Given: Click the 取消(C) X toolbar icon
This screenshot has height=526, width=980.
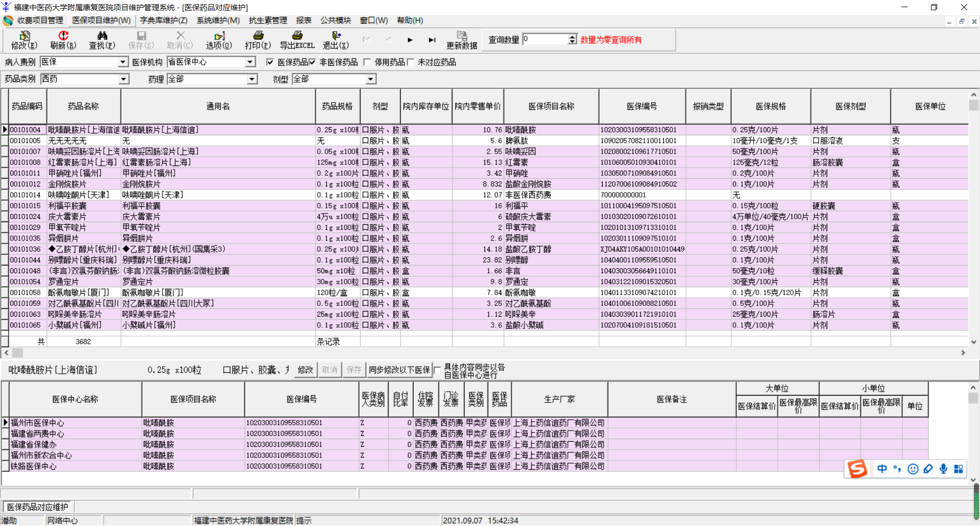Looking at the screenshot, I should (180, 40).
